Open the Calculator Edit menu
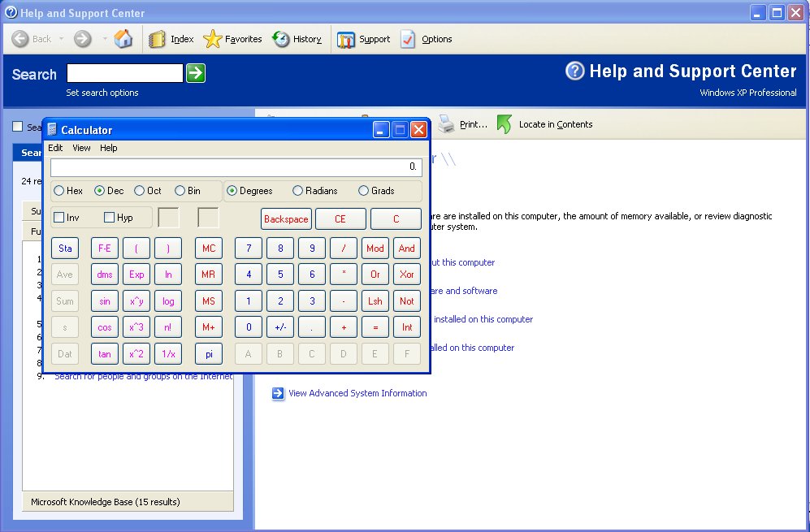The width and height of the screenshot is (810, 532). pos(55,148)
